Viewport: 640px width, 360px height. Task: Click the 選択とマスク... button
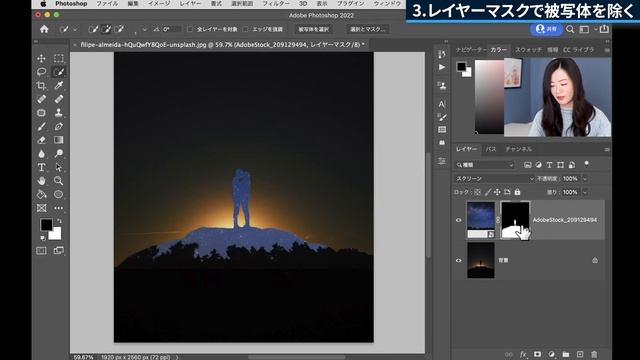pos(368,29)
